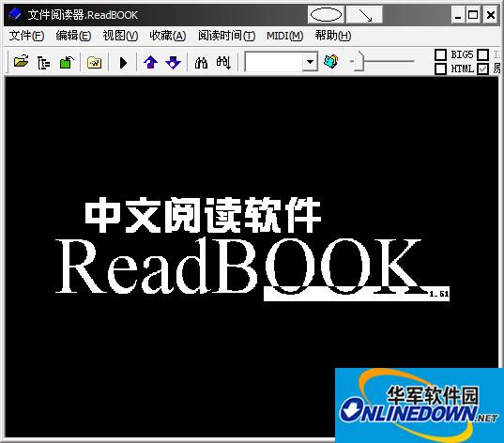Open the 编辑(E) menu
Viewport: 504px width, 443px height.
click(x=73, y=36)
